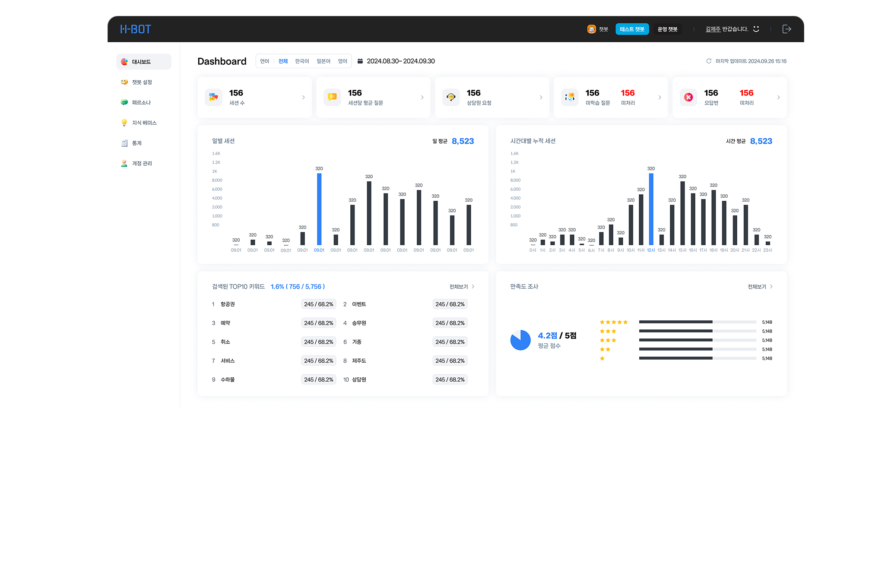Switch to the 일본어 tab
The image size is (891, 588).
323,61
